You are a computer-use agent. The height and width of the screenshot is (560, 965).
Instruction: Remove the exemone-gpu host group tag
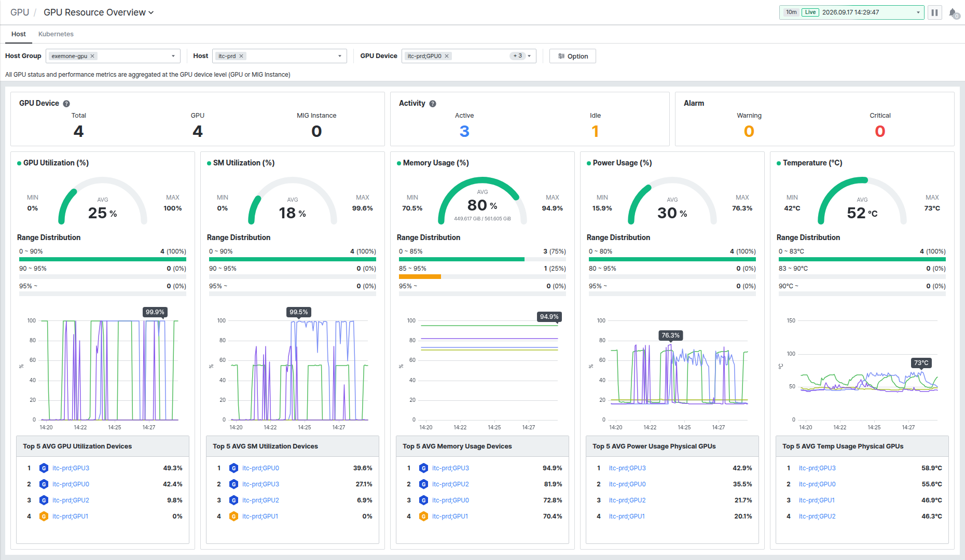tap(92, 56)
